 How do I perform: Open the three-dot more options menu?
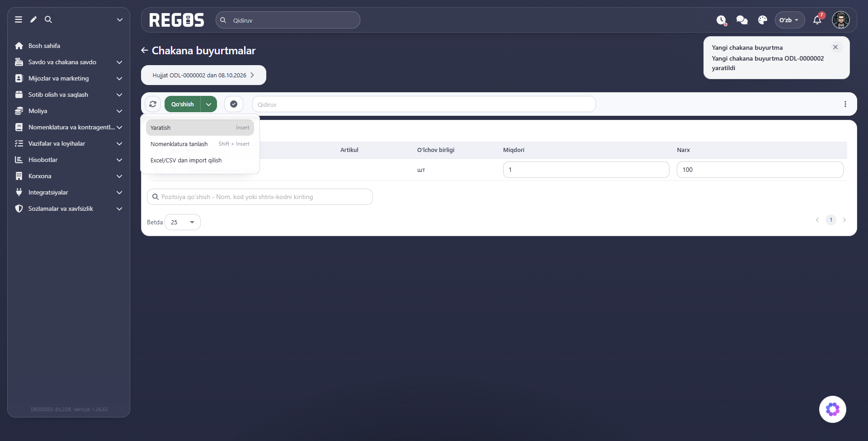click(845, 104)
